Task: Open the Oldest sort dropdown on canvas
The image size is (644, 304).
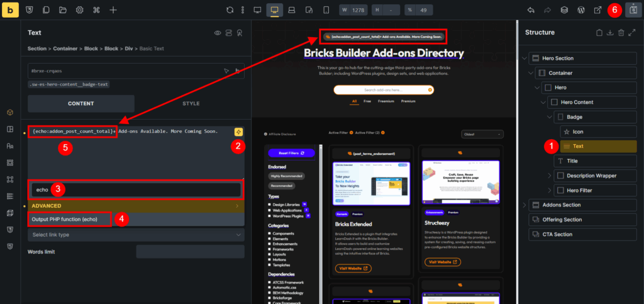Action: tap(482, 134)
